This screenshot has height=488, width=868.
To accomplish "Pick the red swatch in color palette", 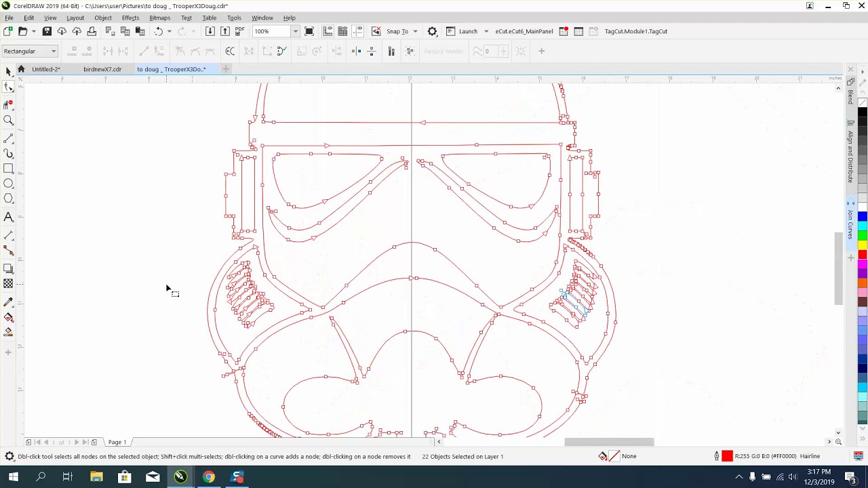I will click(863, 255).
